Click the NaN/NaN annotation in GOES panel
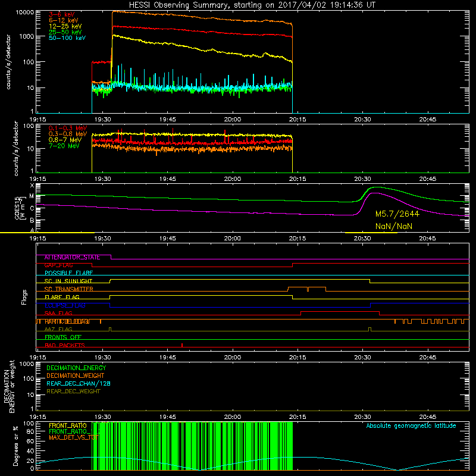Screen dimensions: 476x476 (394, 226)
